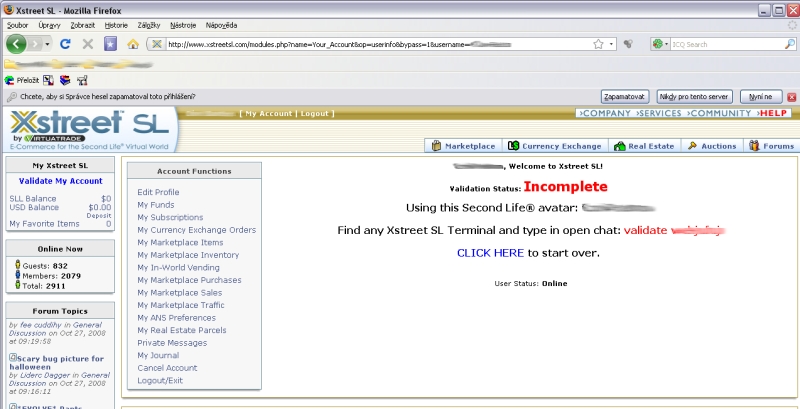
Task: Open the search engine selector dropdown
Action: (x=666, y=44)
